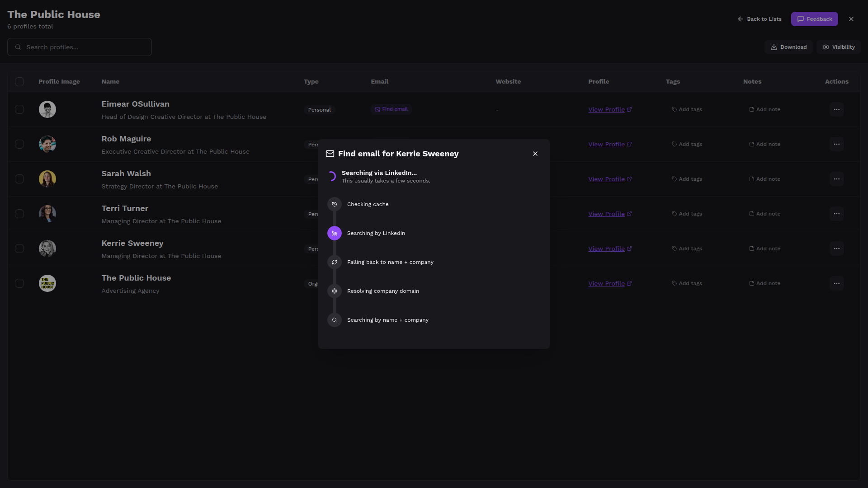The height and width of the screenshot is (488, 868).
Task: Close the Find email dialog
Action: (535, 154)
